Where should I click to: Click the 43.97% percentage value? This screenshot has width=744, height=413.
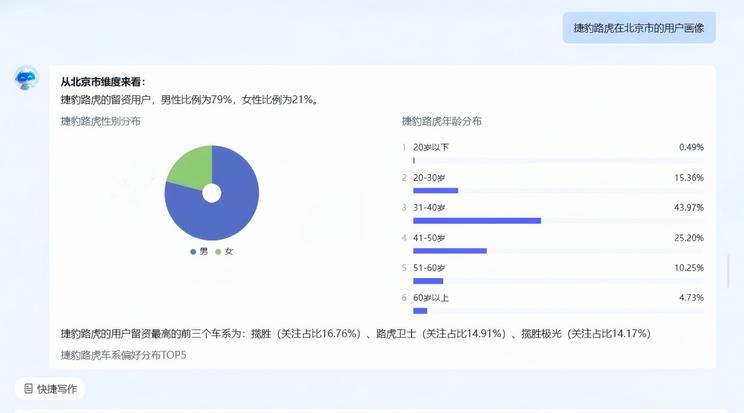[x=689, y=207]
